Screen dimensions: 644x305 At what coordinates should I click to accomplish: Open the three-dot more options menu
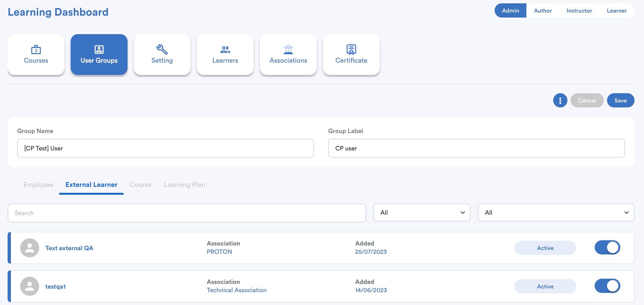click(x=560, y=101)
